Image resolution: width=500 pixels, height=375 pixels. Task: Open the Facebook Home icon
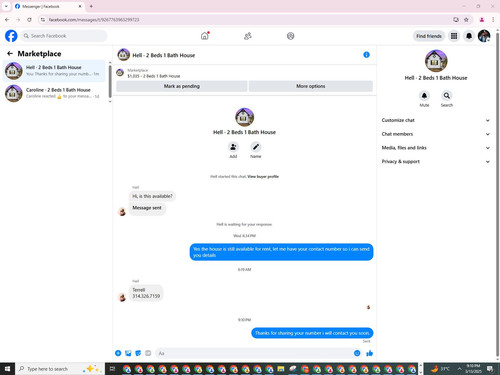click(x=205, y=36)
